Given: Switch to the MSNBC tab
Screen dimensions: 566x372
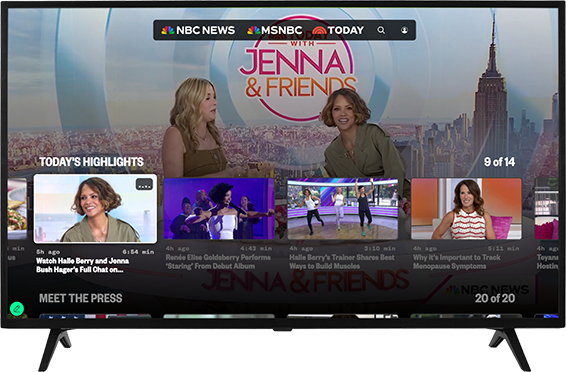Looking at the screenshot, I should (275, 30).
